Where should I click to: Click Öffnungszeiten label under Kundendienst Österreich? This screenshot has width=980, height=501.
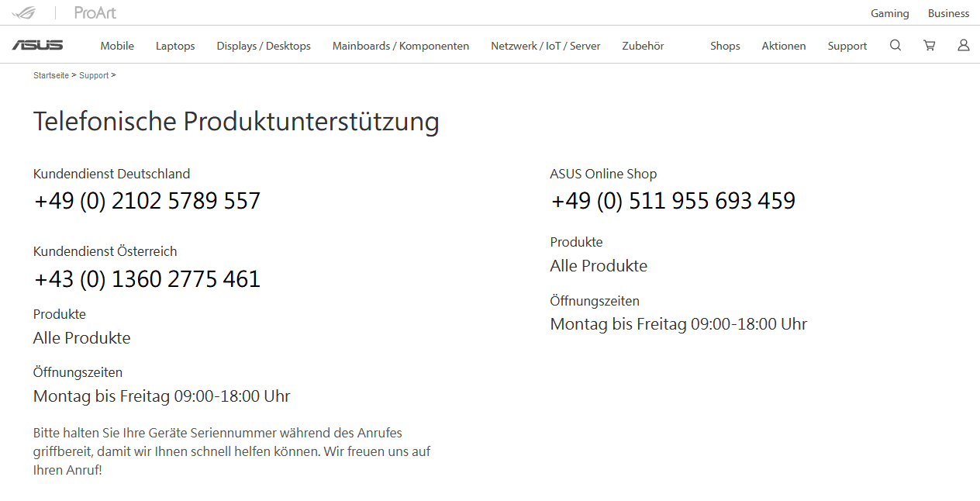(x=78, y=372)
